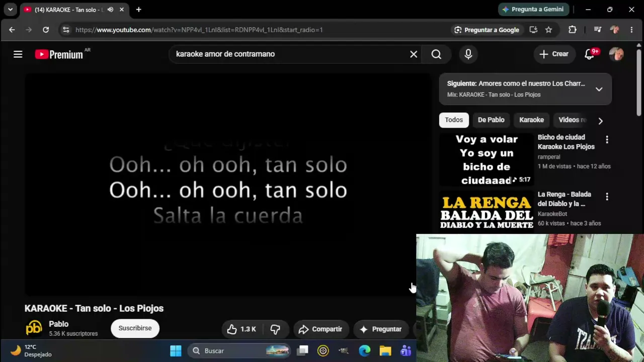Viewport: 644px width, 362px height.
Task: Bookmark this page with the star
Action: click(x=548, y=30)
